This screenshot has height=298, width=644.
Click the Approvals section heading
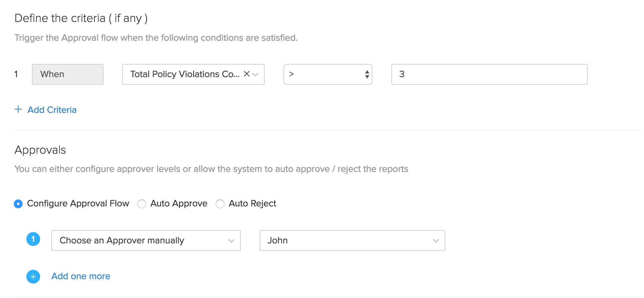tap(40, 150)
